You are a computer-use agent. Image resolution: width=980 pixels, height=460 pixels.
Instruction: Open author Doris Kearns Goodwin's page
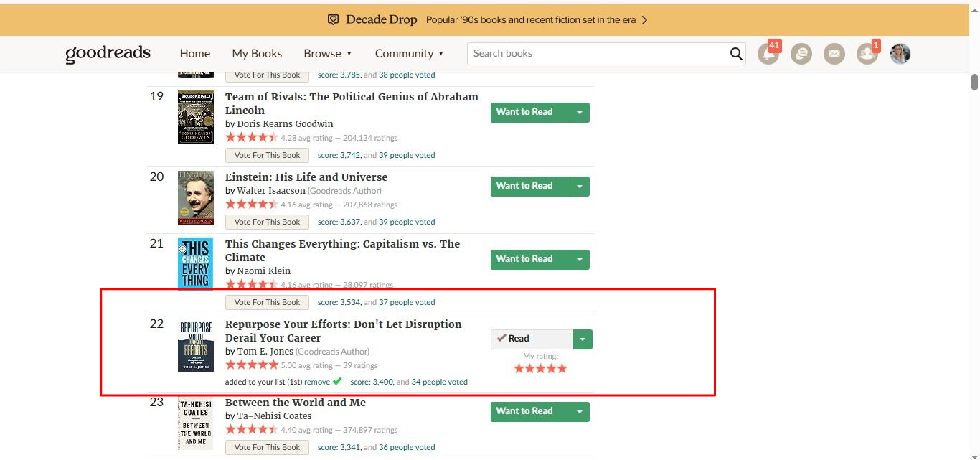pos(285,124)
